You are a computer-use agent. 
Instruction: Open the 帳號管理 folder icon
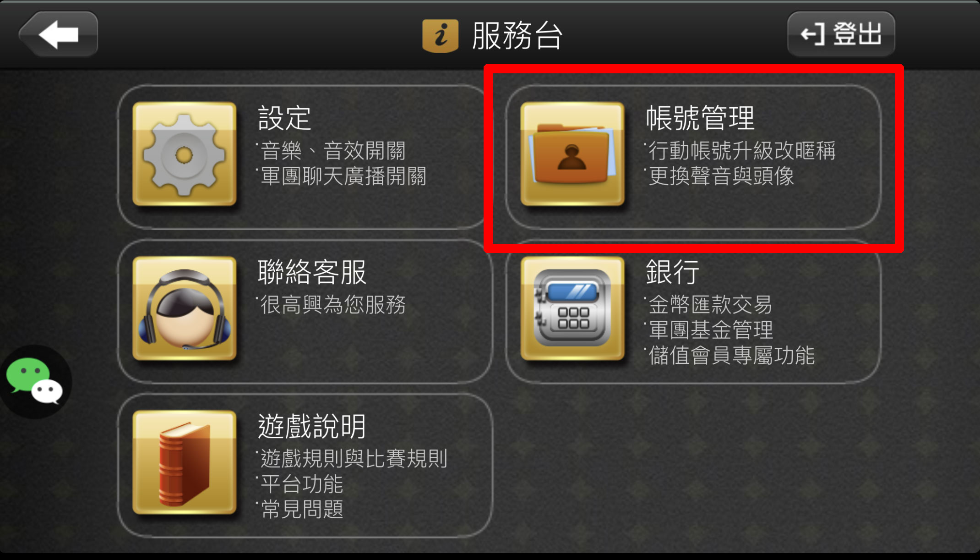(572, 154)
